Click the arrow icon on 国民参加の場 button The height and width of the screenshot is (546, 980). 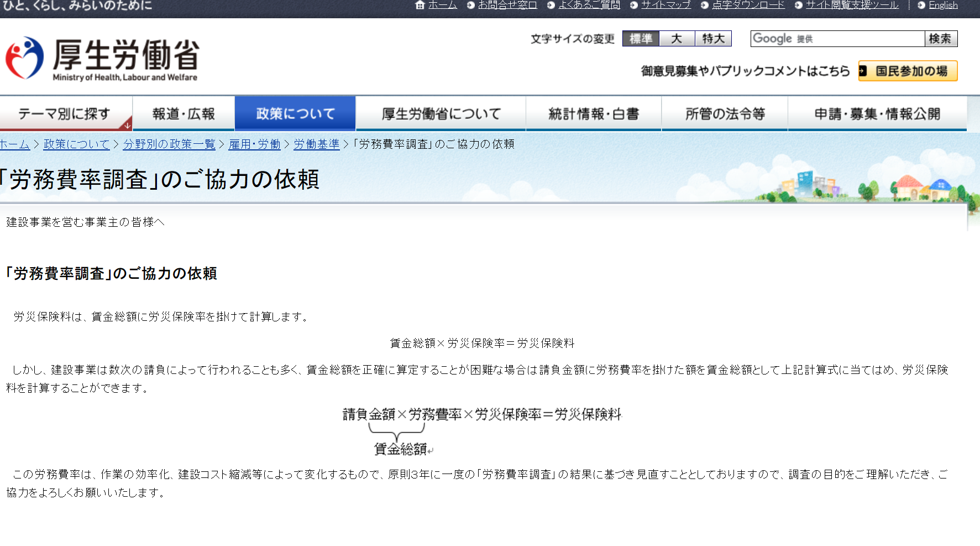point(863,71)
